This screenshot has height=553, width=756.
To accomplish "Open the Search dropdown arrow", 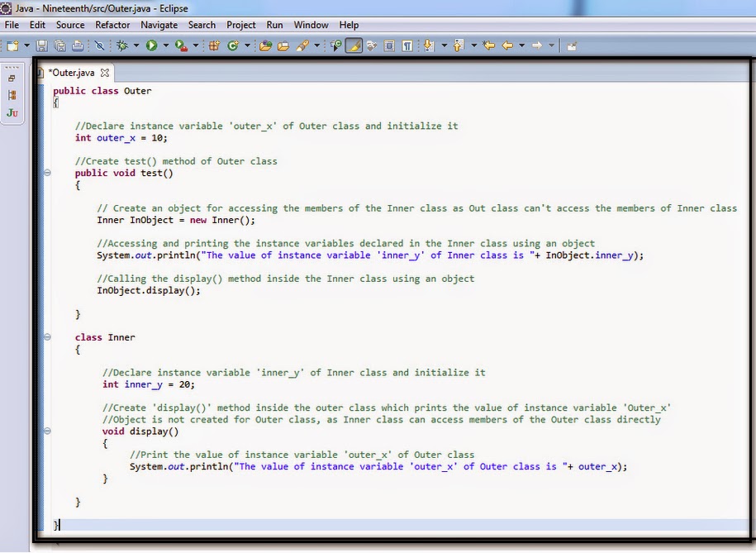I will (316, 45).
